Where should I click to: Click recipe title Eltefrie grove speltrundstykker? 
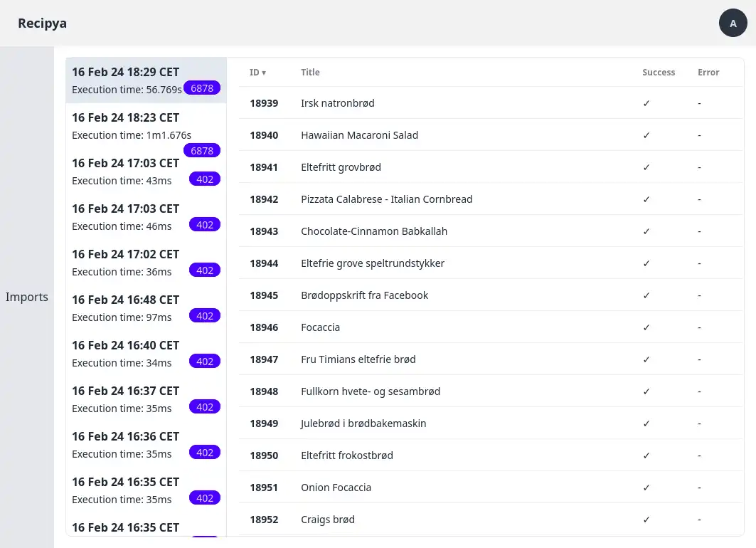(372, 263)
